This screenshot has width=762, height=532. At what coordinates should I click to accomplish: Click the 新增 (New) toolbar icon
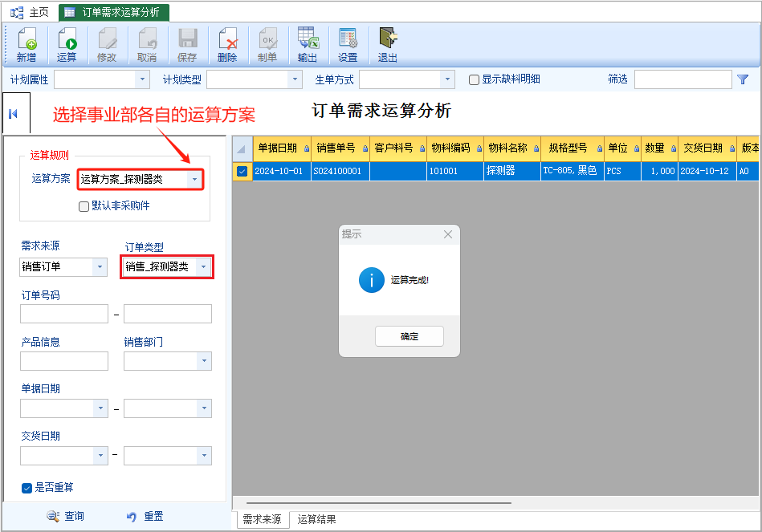[26, 39]
